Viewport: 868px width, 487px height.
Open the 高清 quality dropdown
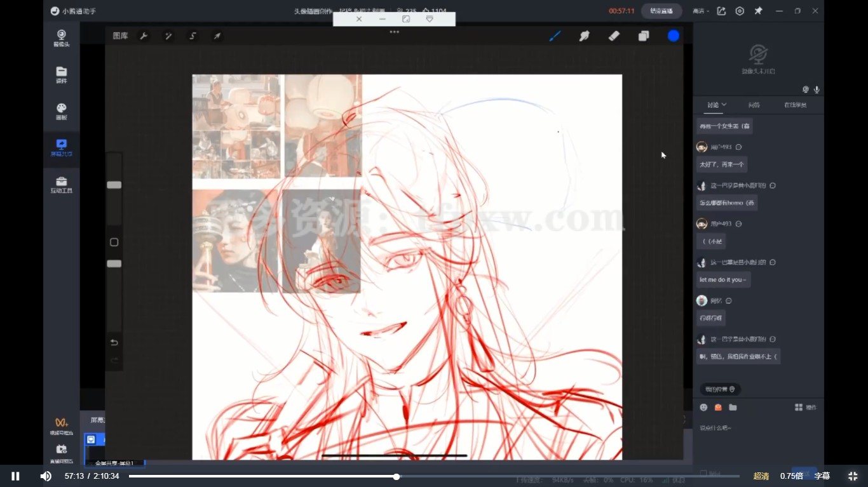pyautogui.click(x=700, y=11)
